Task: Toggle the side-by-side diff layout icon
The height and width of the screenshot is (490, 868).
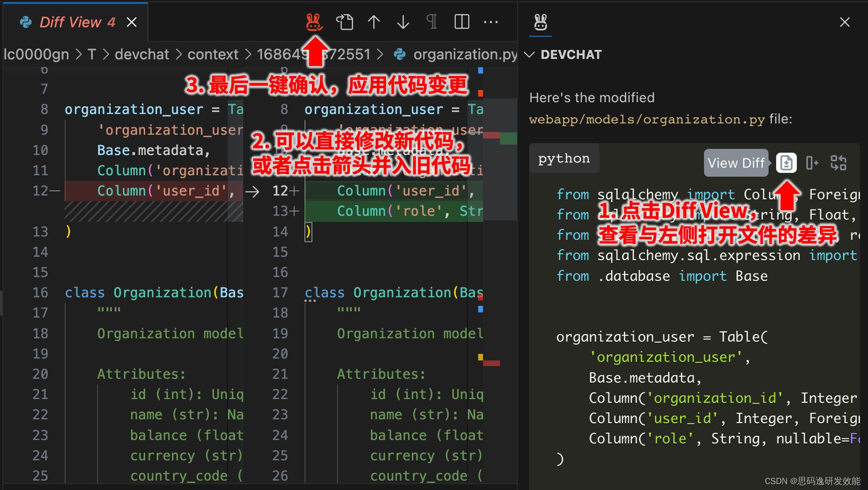Action: 462,22
